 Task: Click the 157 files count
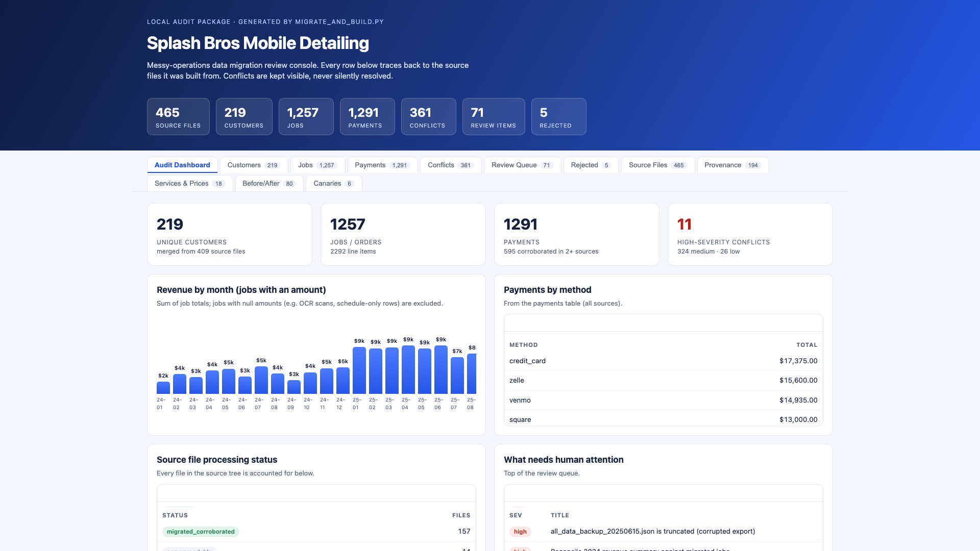coord(464,532)
